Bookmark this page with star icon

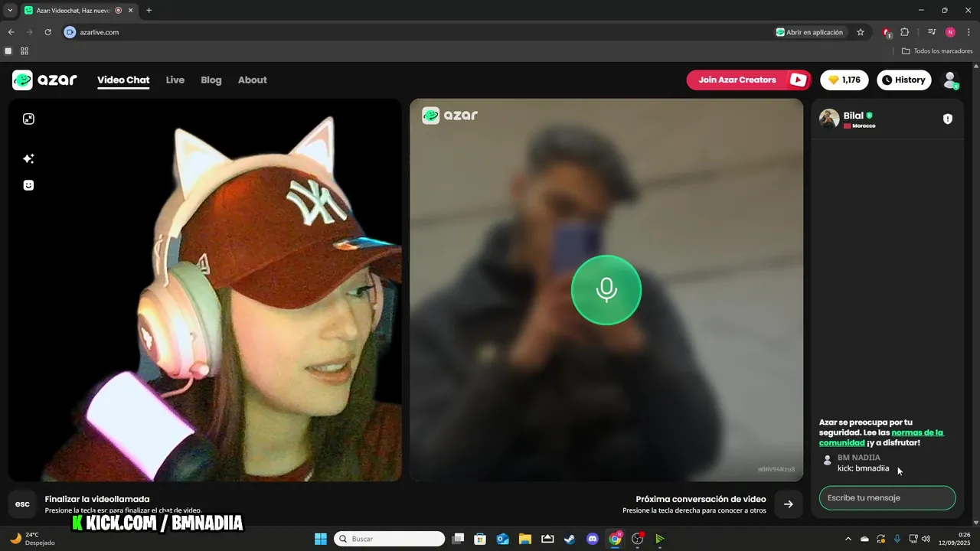pyautogui.click(x=861, y=32)
